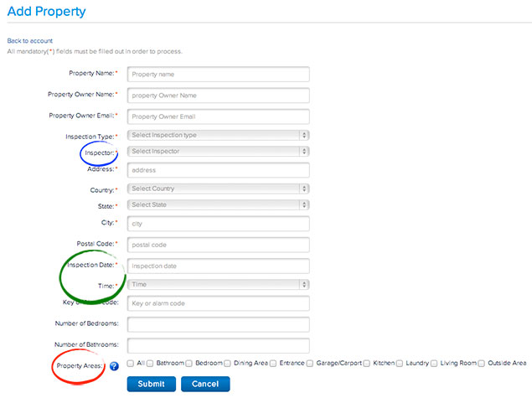532x398 pixels.
Task: Click the Number of Bedrooms label
Action: (87, 323)
